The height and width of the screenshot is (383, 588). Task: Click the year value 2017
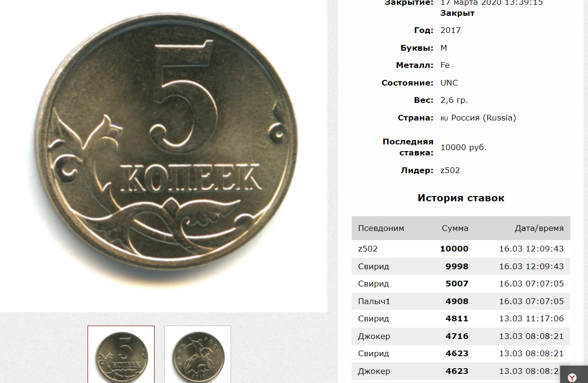click(x=451, y=30)
